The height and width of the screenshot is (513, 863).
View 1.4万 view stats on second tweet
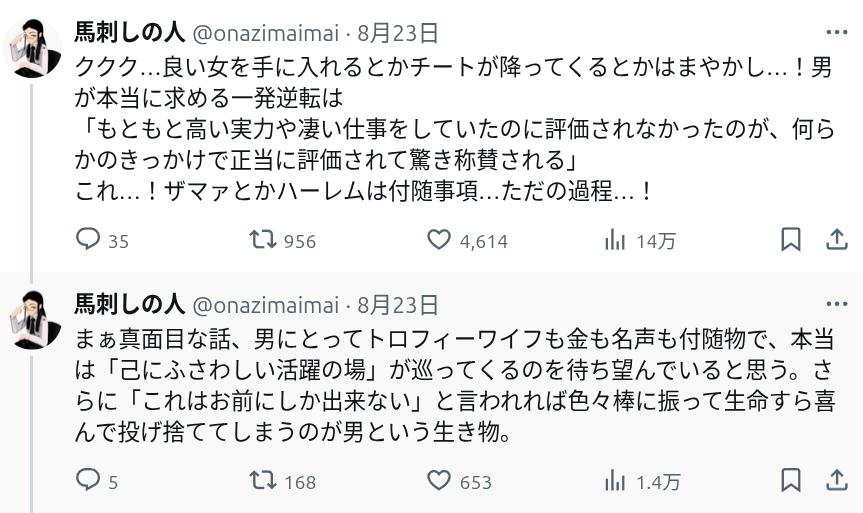(615, 481)
